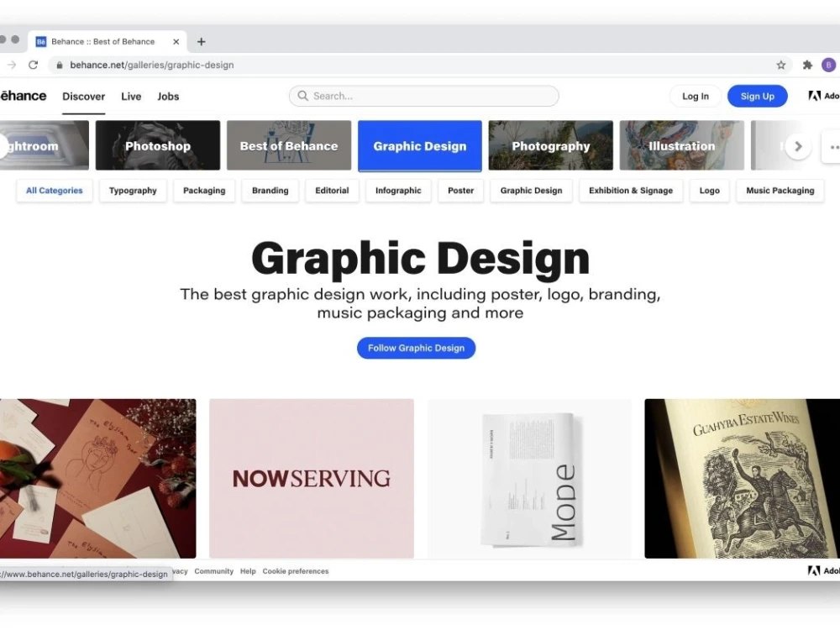Click the Adobe logo in header
The image size is (840, 630).
pyautogui.click(x=823, y=96)
